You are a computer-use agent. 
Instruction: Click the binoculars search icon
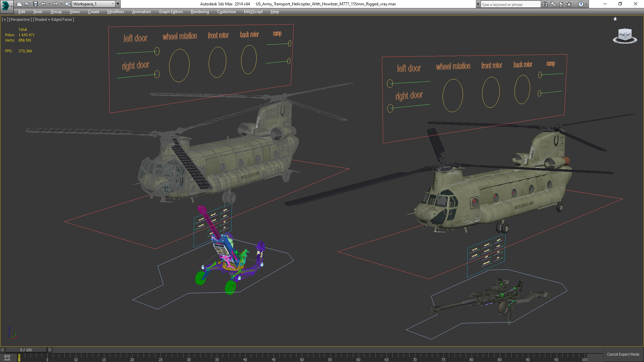click(545, 4)
